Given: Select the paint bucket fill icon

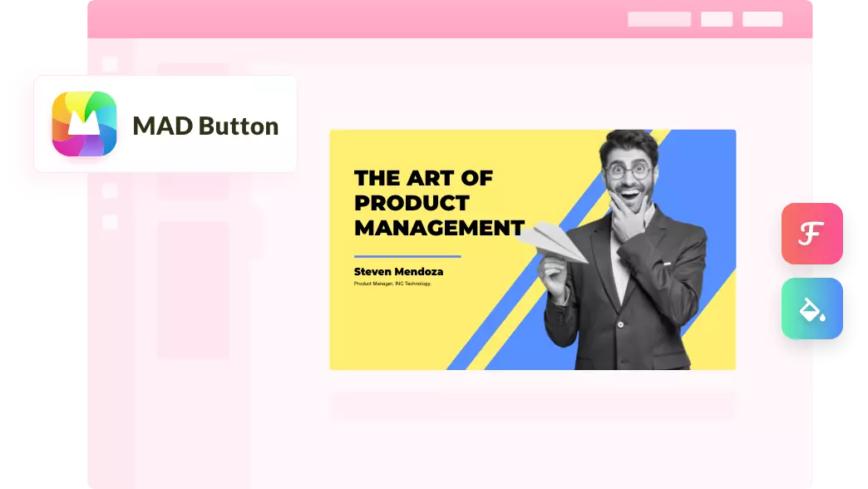Looking at the screenshot, I should click(811, 309).
